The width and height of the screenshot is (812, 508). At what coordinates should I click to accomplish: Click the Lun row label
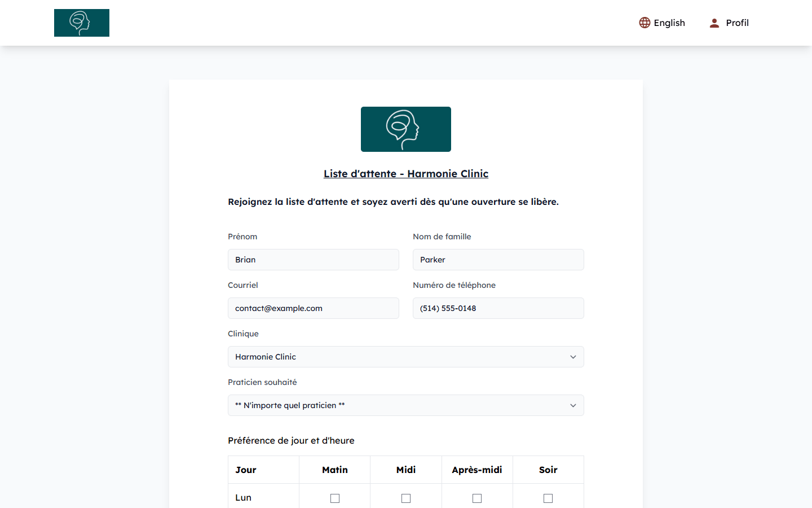pos(244,498)
